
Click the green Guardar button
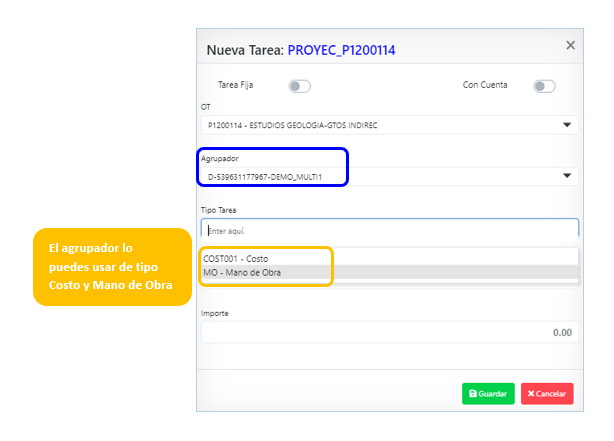pos(488,394)
